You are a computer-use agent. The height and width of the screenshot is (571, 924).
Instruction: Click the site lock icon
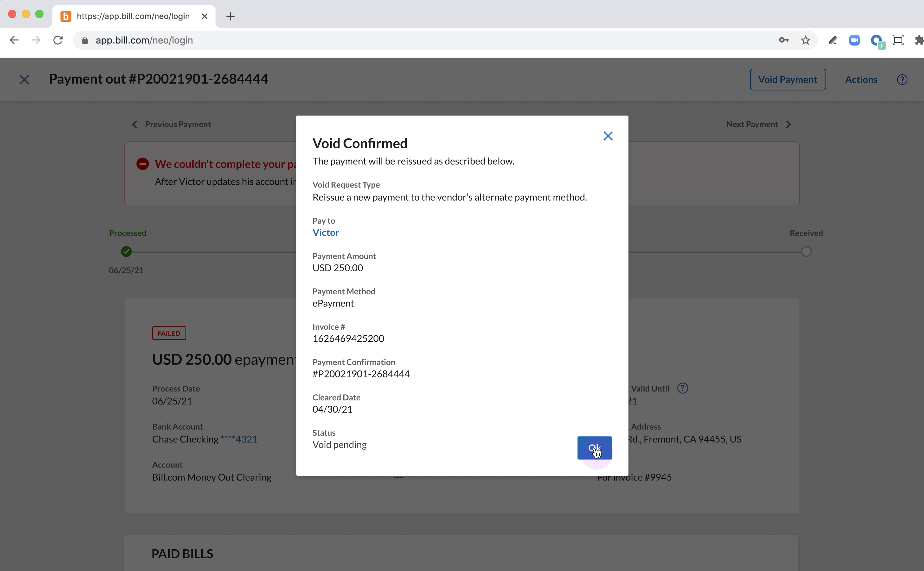point(85,40)
